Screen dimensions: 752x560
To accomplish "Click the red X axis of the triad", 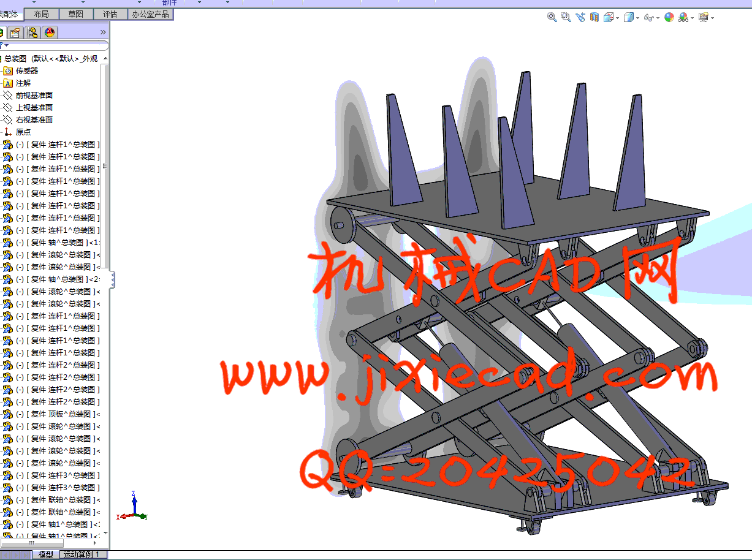I will coord(127,516).
